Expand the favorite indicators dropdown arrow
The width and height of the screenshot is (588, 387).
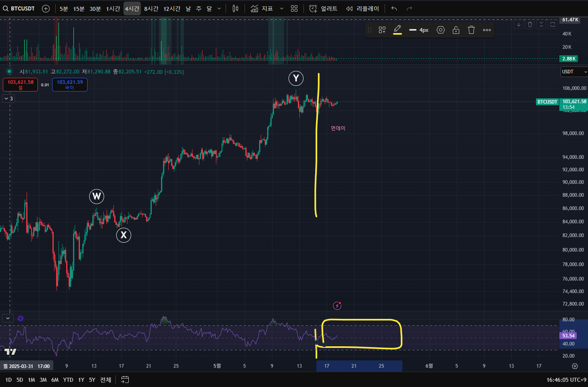[282, 8]
